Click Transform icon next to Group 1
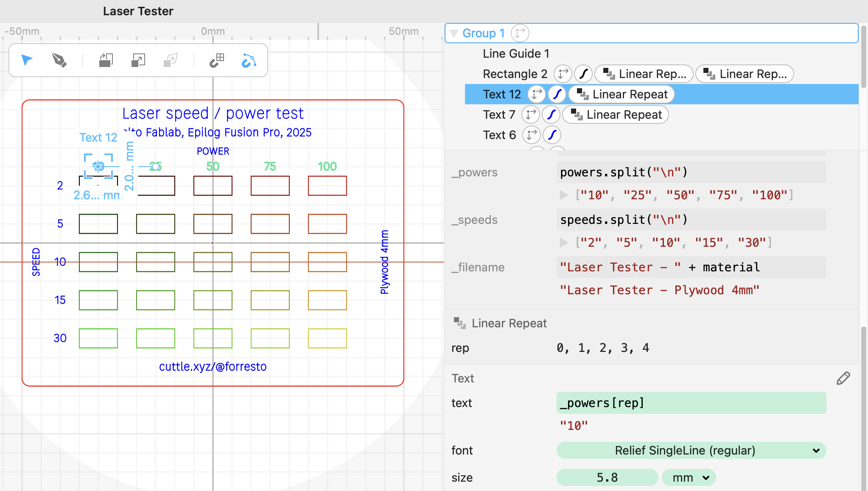Screen dimensions: 868x491 [520, 33]
